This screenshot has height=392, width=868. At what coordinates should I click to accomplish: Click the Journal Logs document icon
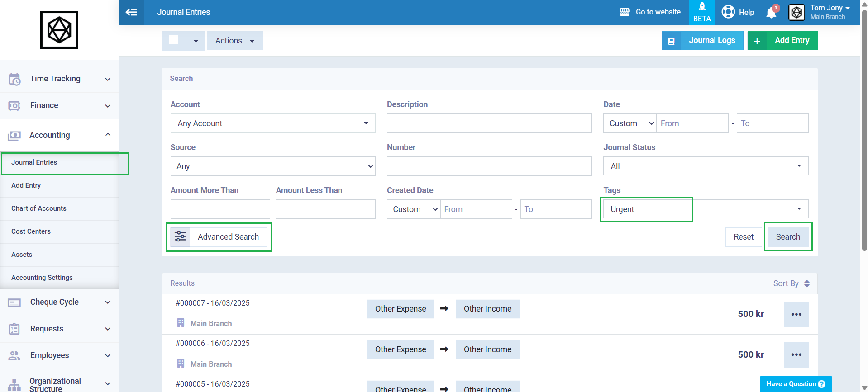click(x=672, y=41)
